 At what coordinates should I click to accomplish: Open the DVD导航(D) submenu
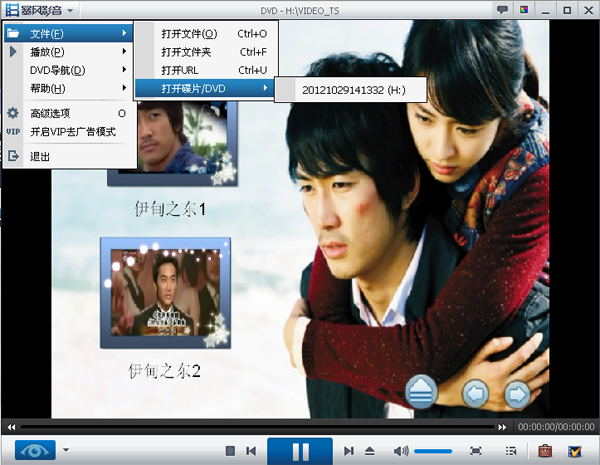coord(68,70)
